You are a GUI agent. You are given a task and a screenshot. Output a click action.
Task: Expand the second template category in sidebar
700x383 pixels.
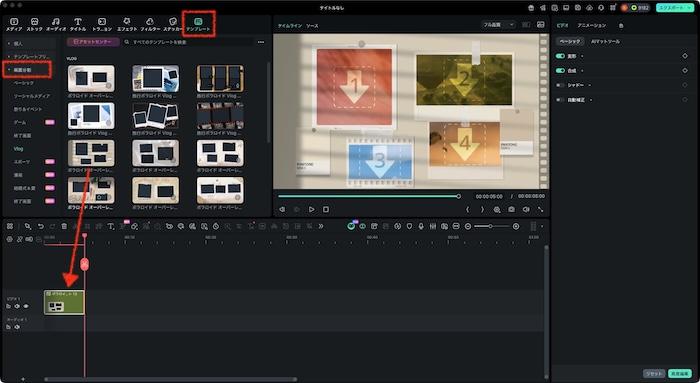pos(9,57)
